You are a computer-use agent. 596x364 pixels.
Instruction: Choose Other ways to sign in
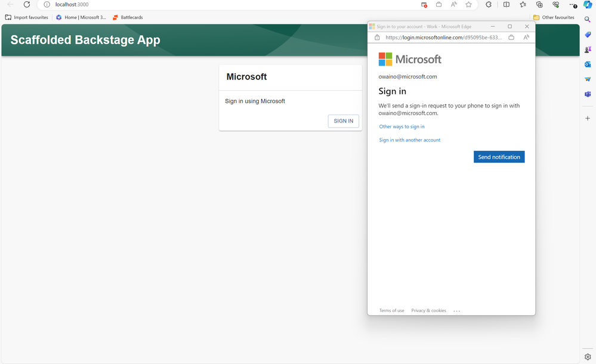click(402, 127)
